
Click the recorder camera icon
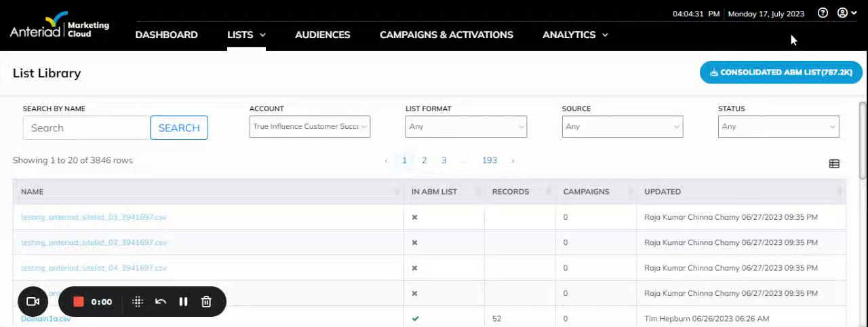pyautogui.click(x=33, y=302)
